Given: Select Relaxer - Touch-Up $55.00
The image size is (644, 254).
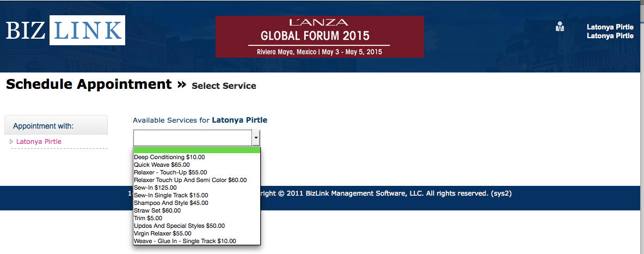Looking at the screenshot, I should pos(197,172).
